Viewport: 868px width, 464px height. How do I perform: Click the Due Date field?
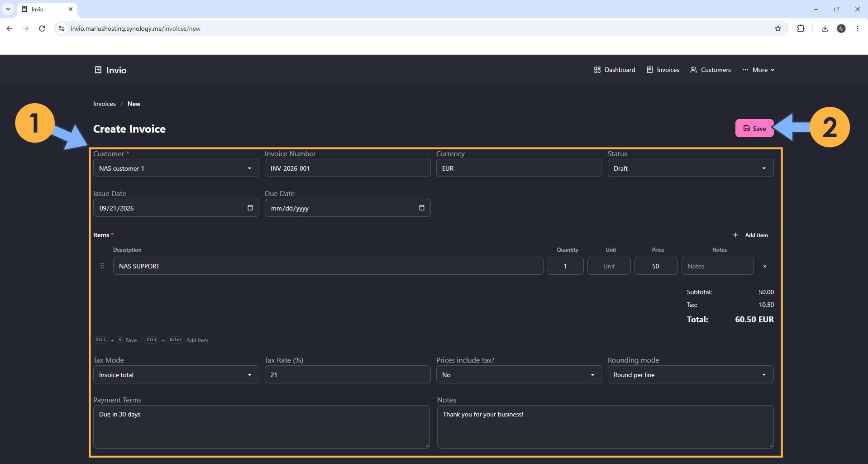(x=348, y=208)
